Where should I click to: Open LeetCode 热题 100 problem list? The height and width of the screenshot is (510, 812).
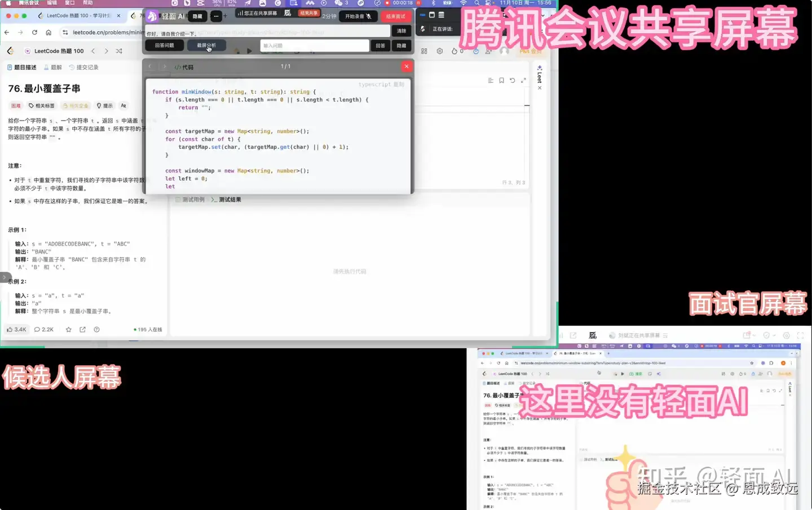pos(54,51)
